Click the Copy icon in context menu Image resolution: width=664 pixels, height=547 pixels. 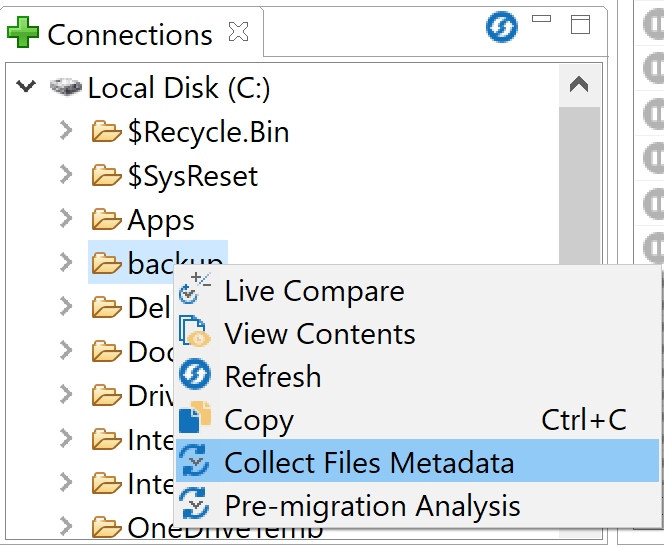click(193, 420)
